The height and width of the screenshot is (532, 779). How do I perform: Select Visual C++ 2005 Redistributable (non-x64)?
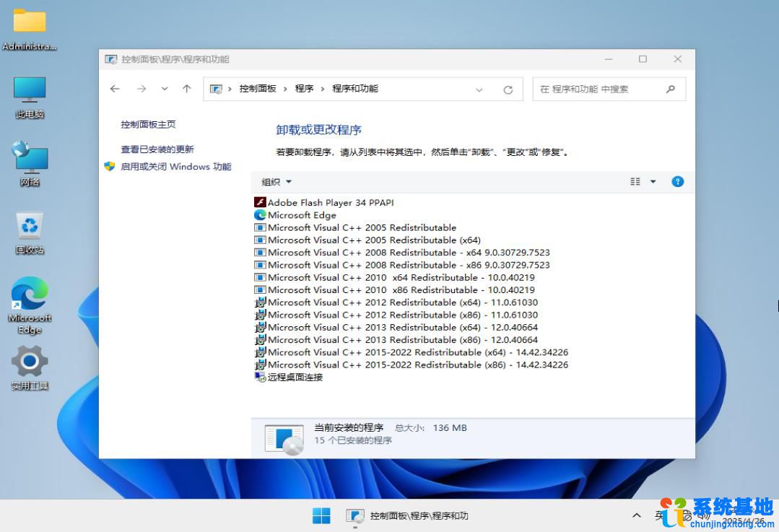click(x=362, y=227)
